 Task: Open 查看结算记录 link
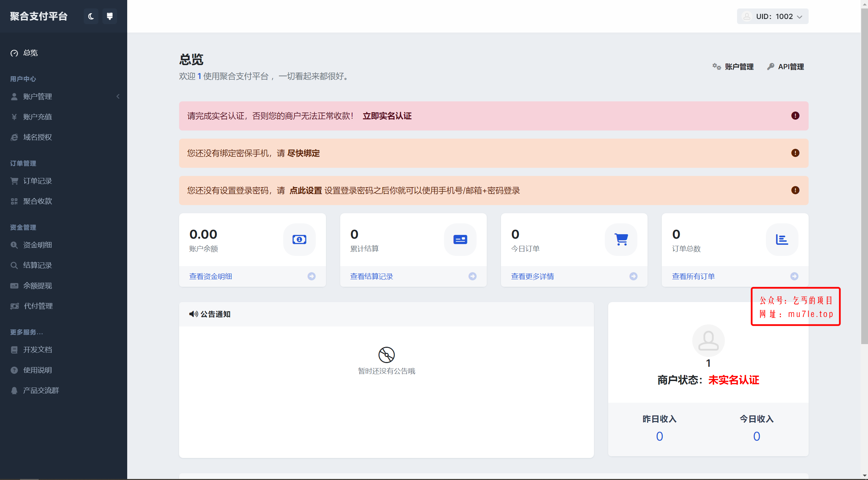pos(371,277)
